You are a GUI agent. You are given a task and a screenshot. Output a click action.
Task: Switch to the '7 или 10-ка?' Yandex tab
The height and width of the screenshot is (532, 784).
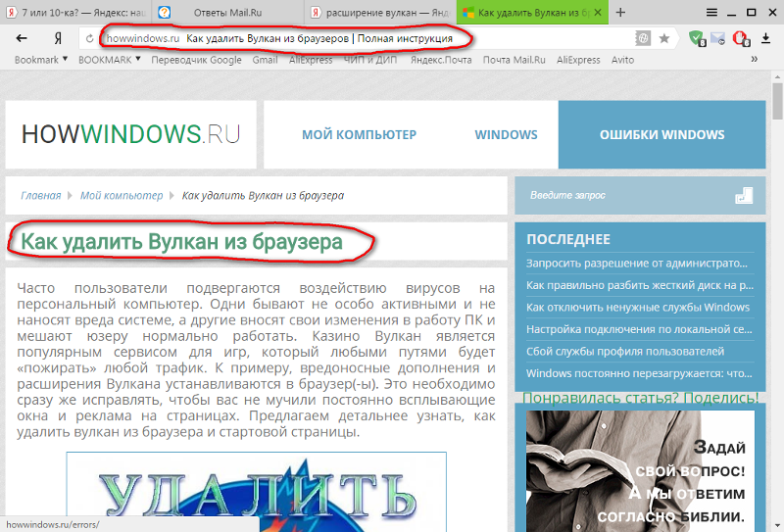click(75, 13)
